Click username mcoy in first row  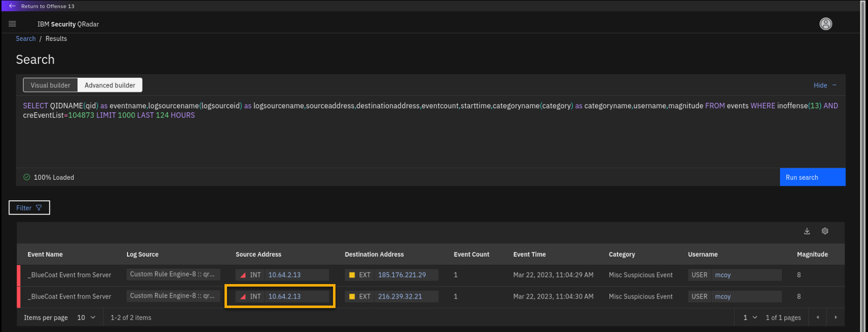(x=723, y=275)
